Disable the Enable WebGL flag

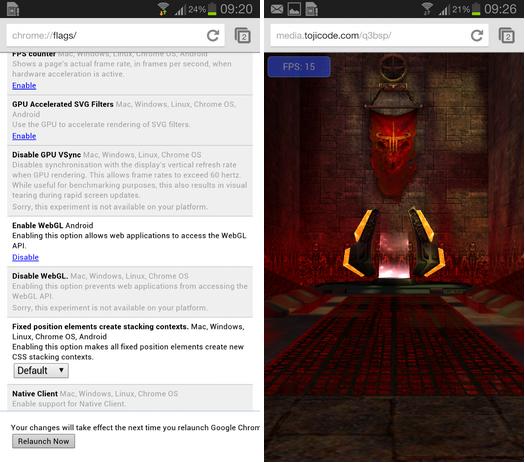pos(25,257)
